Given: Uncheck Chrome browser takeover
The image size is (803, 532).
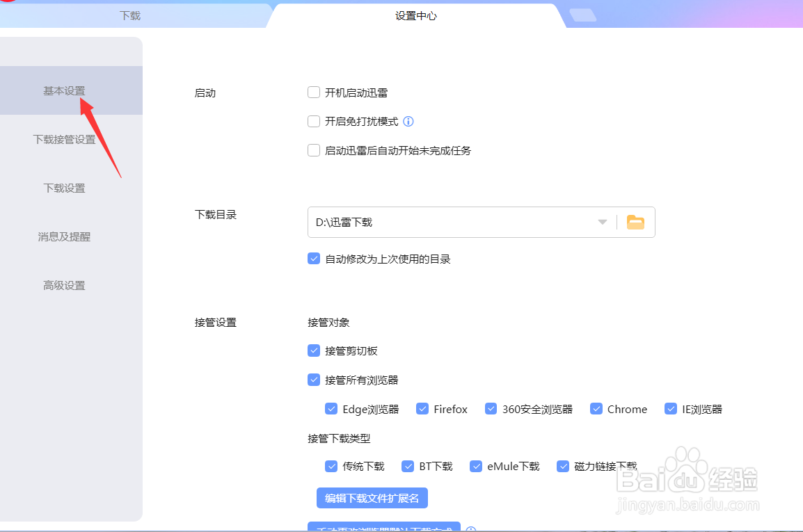Looking at the screenshot, I should (x=596, y=409).
